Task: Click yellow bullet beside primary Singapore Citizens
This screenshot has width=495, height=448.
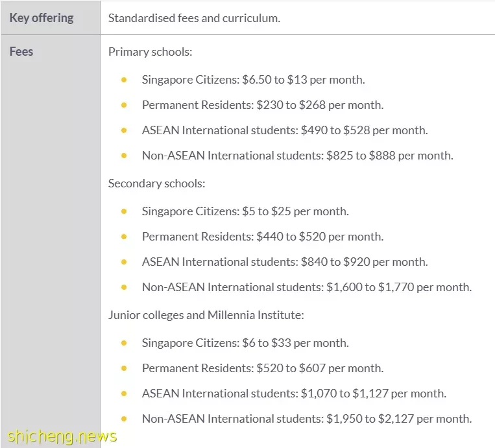Action: (124, 80)
